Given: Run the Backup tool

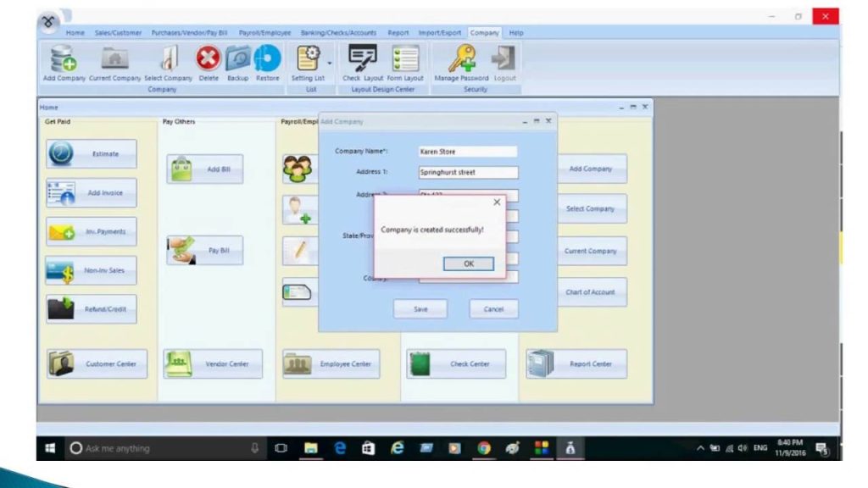Looking at the screenshot, I should coord(237,62).
